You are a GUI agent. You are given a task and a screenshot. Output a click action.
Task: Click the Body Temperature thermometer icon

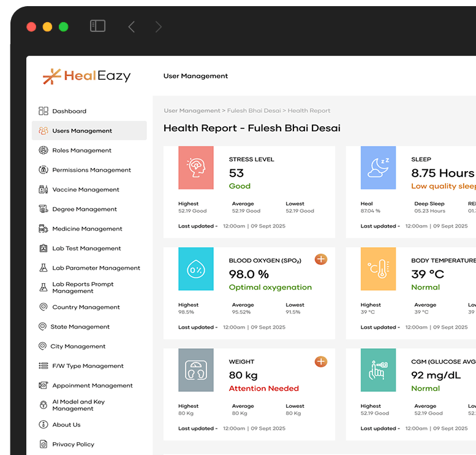point(378,269)
